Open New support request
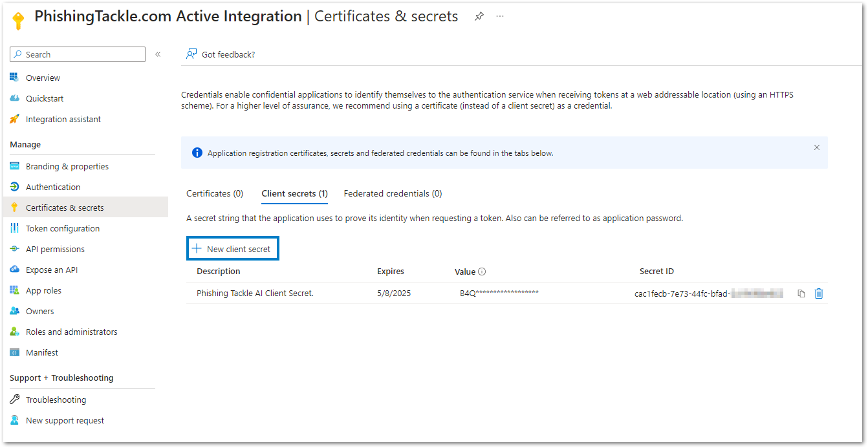Image resolution: width=868 pixels, height=448 pixels. point(65,420)
